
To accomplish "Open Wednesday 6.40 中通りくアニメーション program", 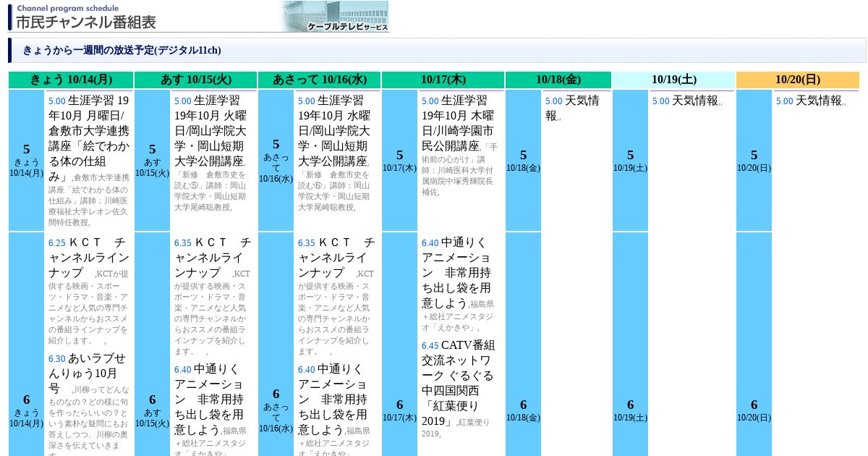I will [335, 400].
